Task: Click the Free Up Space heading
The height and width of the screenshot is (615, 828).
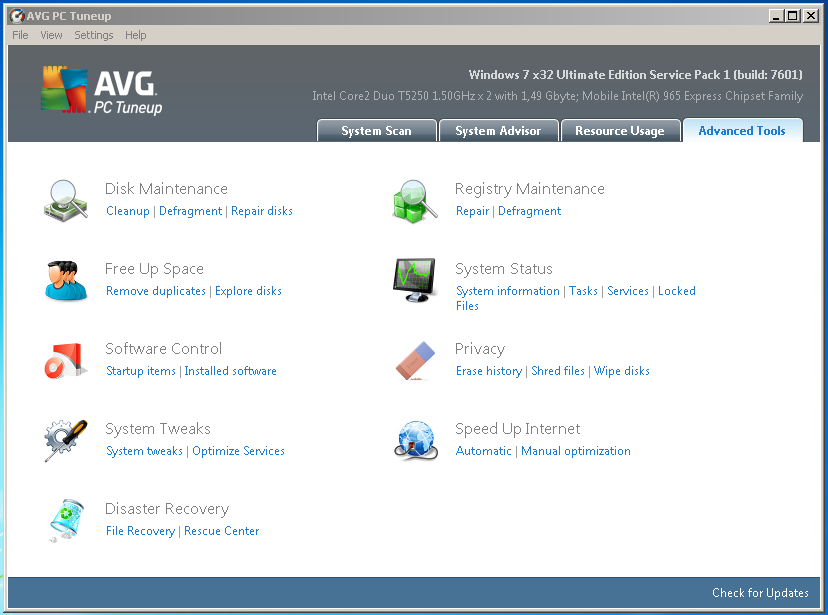Action: point(154,269)
